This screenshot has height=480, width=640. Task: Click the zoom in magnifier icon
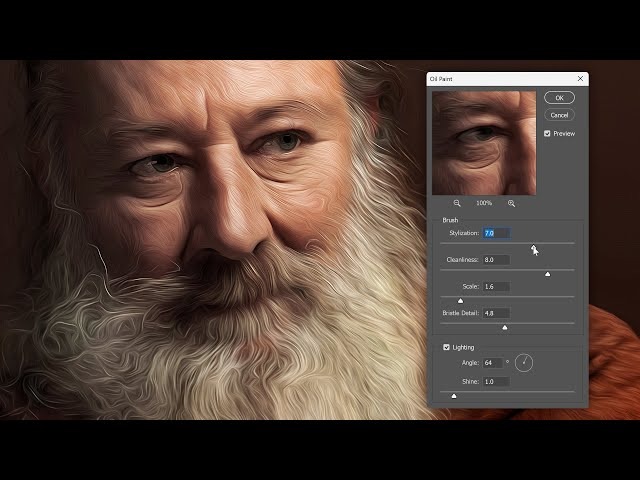click(511, 203)
